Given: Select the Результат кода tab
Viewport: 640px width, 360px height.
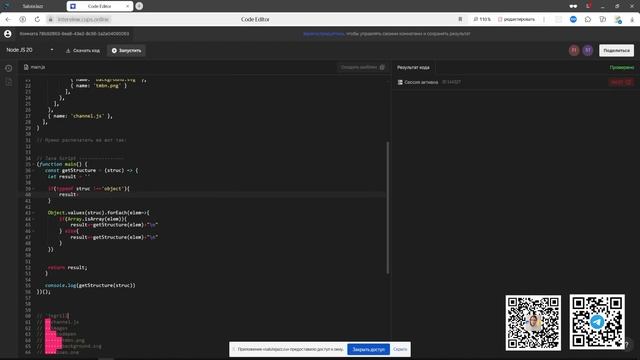Looking at the screenshot, I should click(413, 67).
